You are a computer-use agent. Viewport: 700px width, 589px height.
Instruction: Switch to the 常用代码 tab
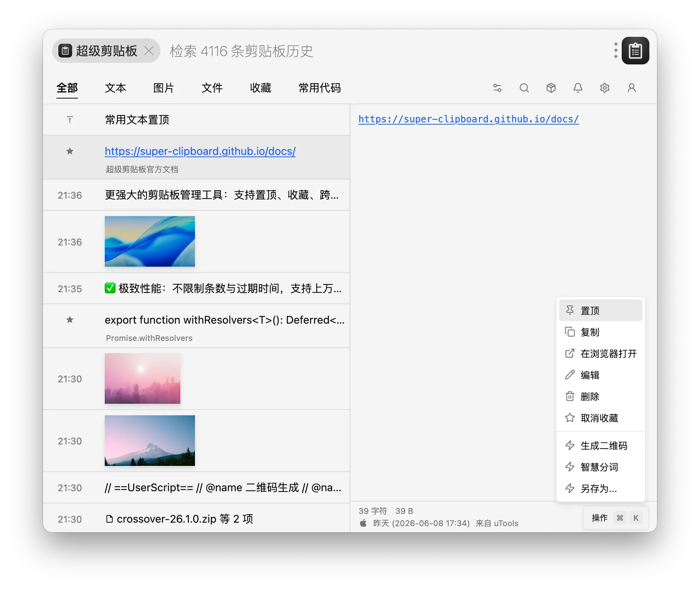pyautogui.click(x=320, y=88)
